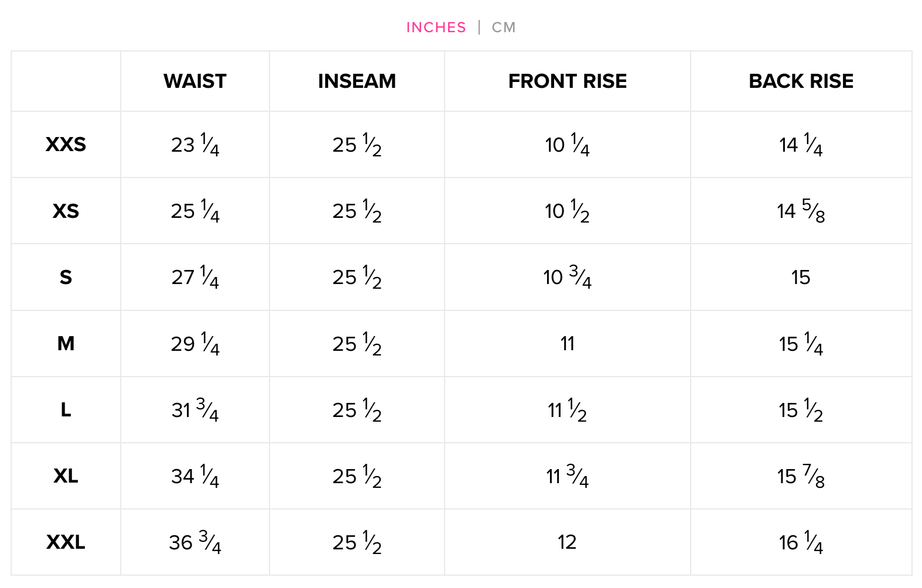Switch units to CM
922x588 pixels.
pyautogui.click(x=504, y=28)
